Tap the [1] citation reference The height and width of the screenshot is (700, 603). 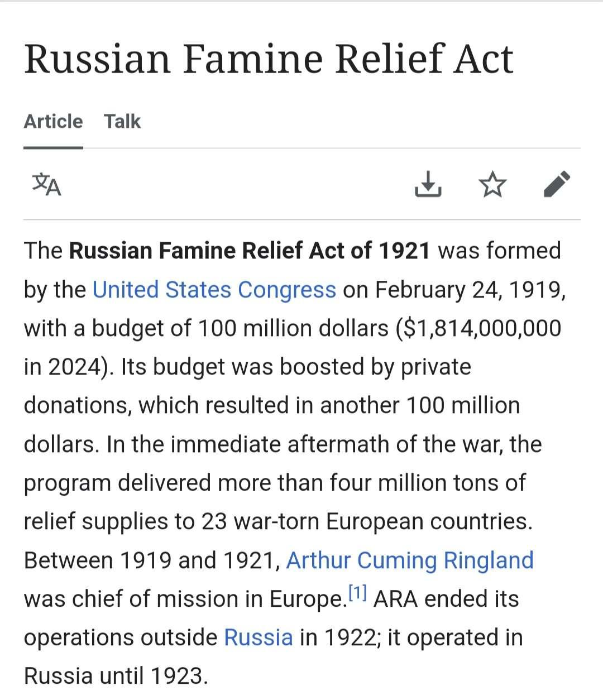click(357, 593)
